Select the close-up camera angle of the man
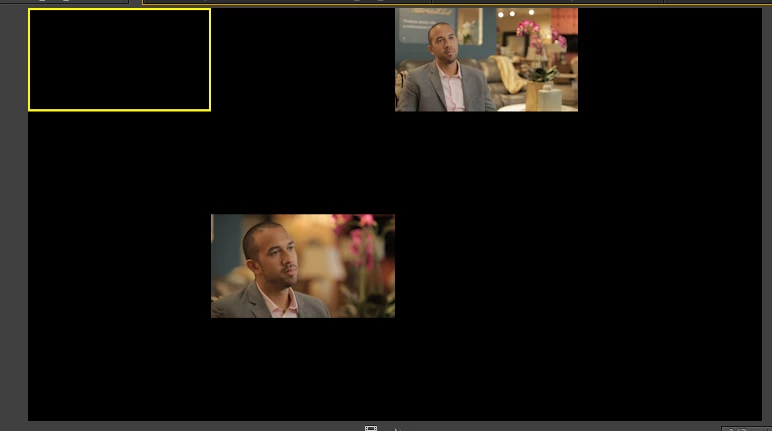 [x=303, y=266]
